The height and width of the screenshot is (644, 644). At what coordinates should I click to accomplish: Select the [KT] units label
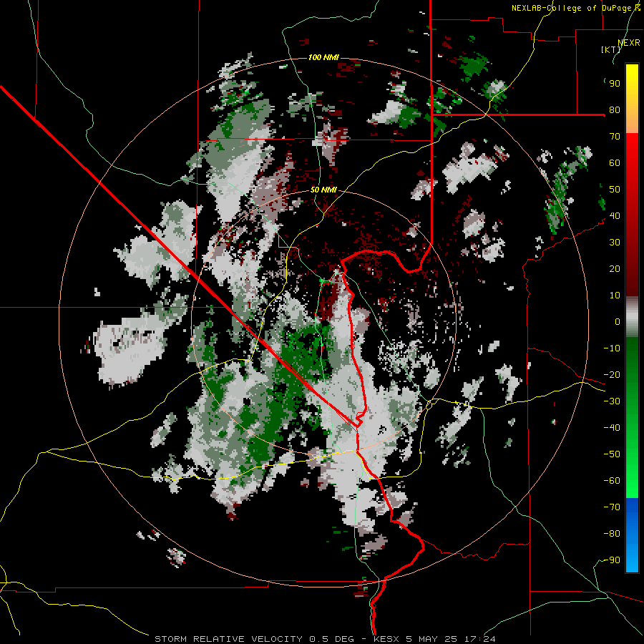(x=611, y=49)
